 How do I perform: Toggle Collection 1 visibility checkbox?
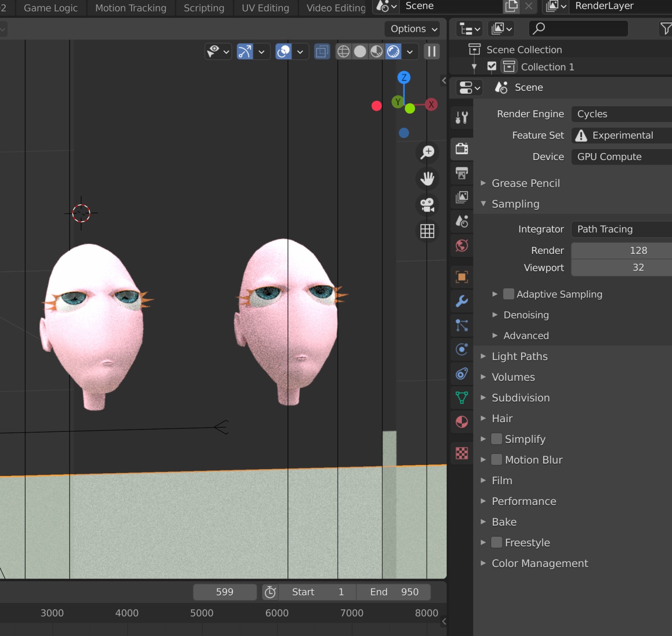tap(492, 67)
